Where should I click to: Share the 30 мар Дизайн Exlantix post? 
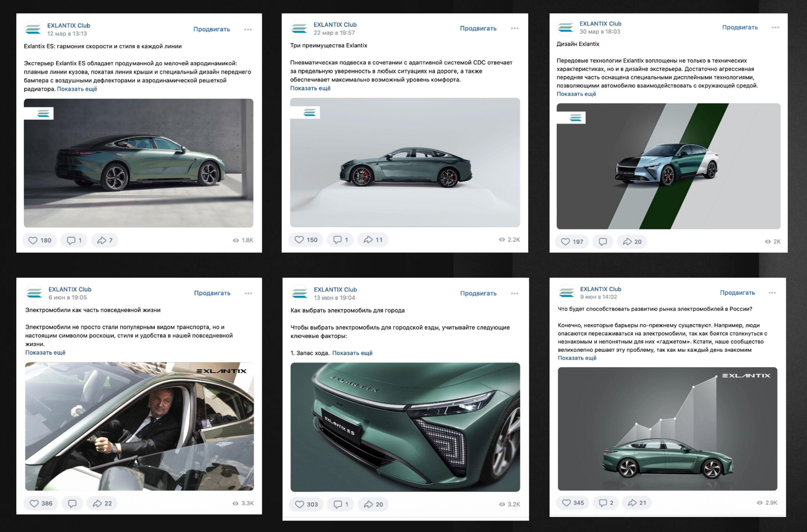tap(632, 242)
